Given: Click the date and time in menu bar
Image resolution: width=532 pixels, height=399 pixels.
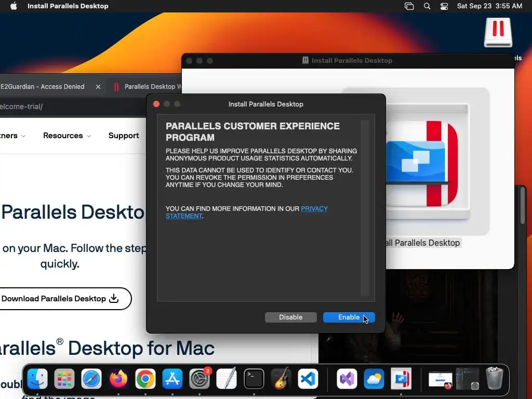Looking at the screenshot, I should (489, 6).
